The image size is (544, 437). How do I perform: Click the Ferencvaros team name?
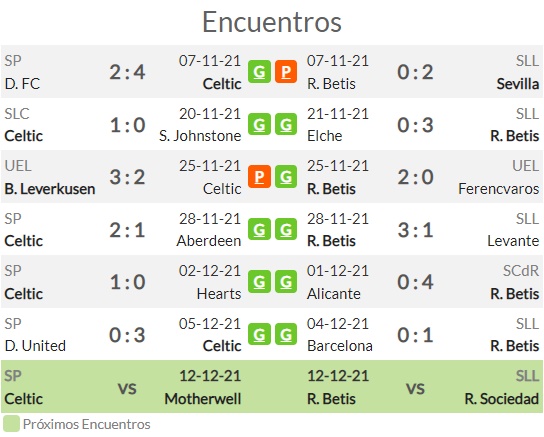tap(499, 189)
